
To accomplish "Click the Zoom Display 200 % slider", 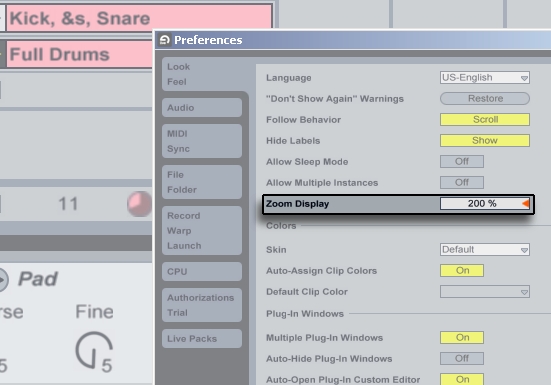I will click(x=485, y=203).
